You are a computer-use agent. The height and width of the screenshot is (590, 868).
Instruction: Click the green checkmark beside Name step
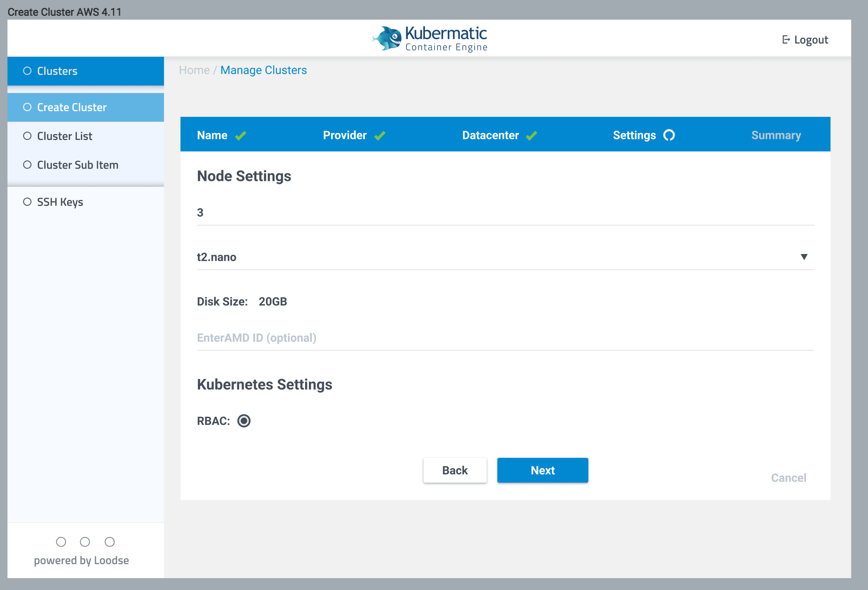point(241,135)
